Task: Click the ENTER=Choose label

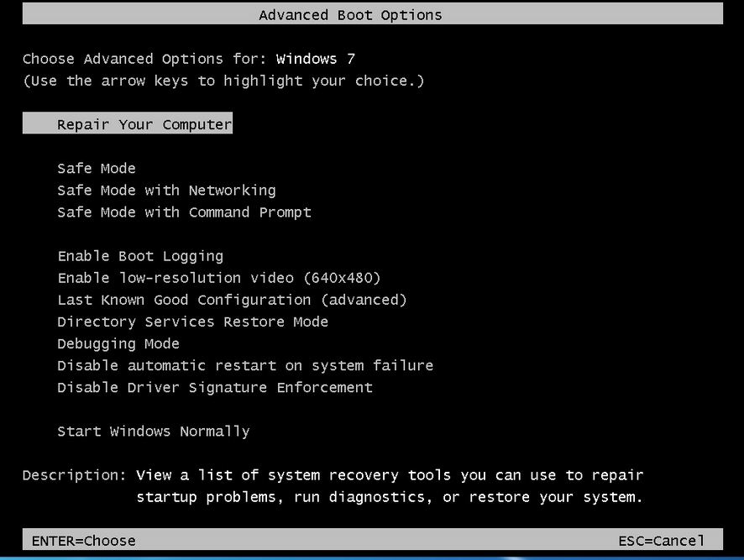Action: point(83,541)
